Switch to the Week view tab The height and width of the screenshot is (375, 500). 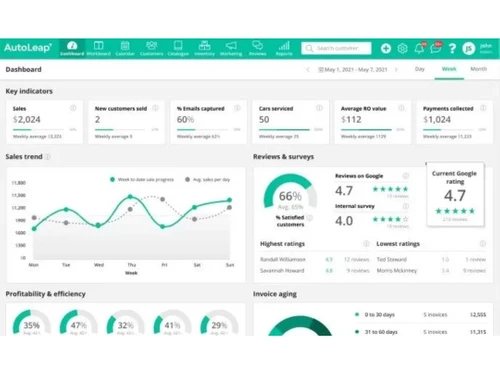(x=449, y=69)
